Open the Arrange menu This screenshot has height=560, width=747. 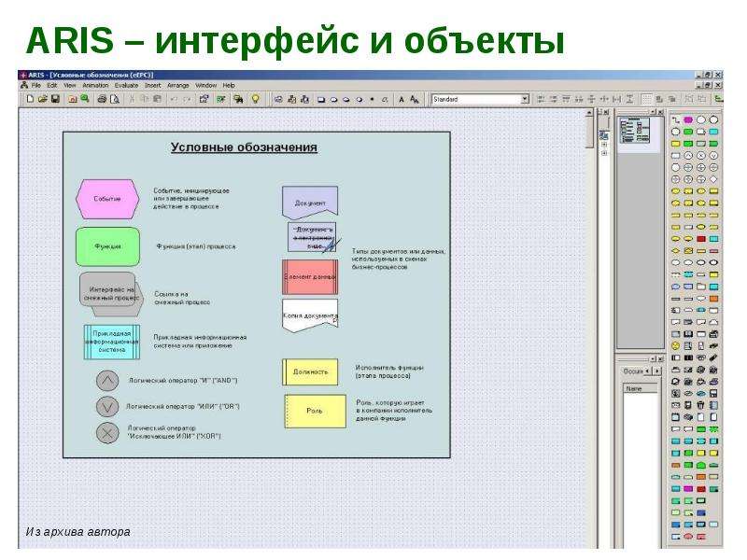pos(177,85)
